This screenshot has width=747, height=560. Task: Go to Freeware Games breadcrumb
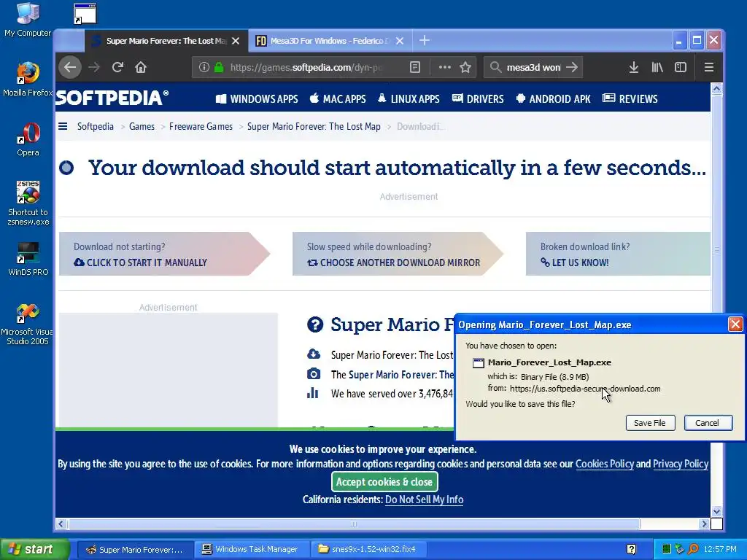click(x=201, y=127)
